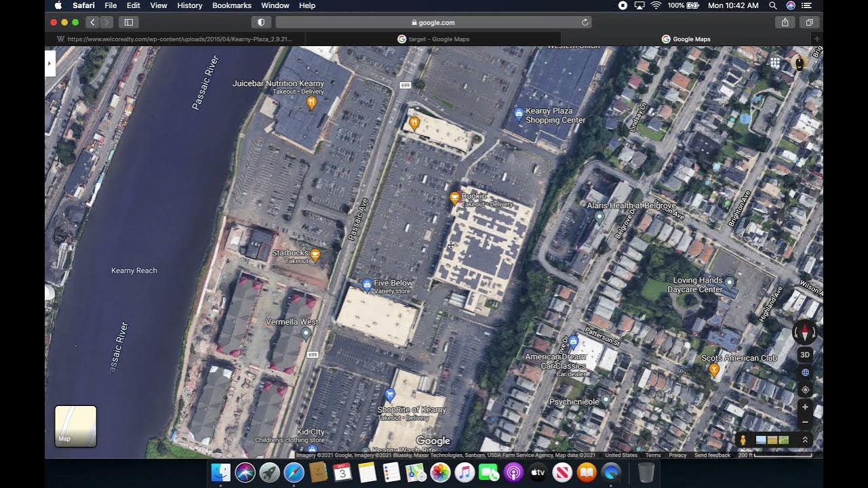Click the google.com address bar
The height and width of the screenshot is (488, 868).
pos(433,22)
